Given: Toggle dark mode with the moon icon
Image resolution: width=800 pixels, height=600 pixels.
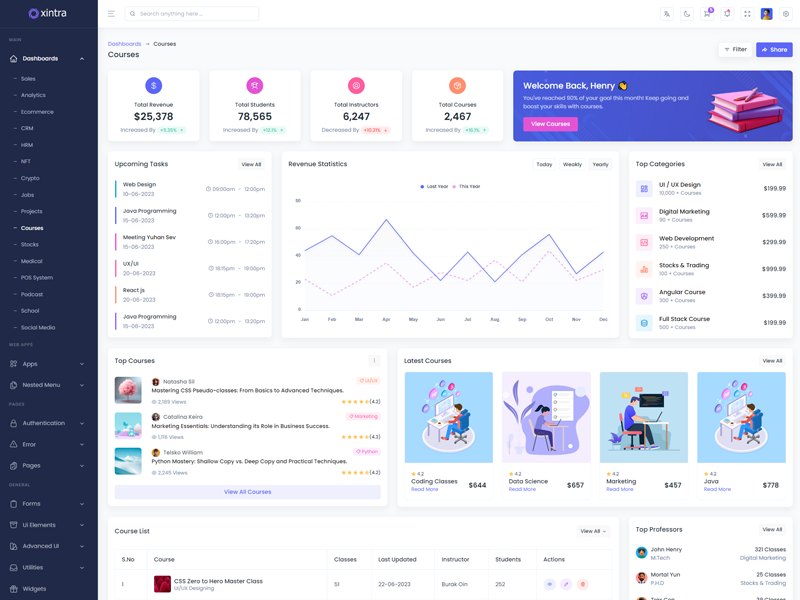Looking at the screenshot, I should click(687, 14).
